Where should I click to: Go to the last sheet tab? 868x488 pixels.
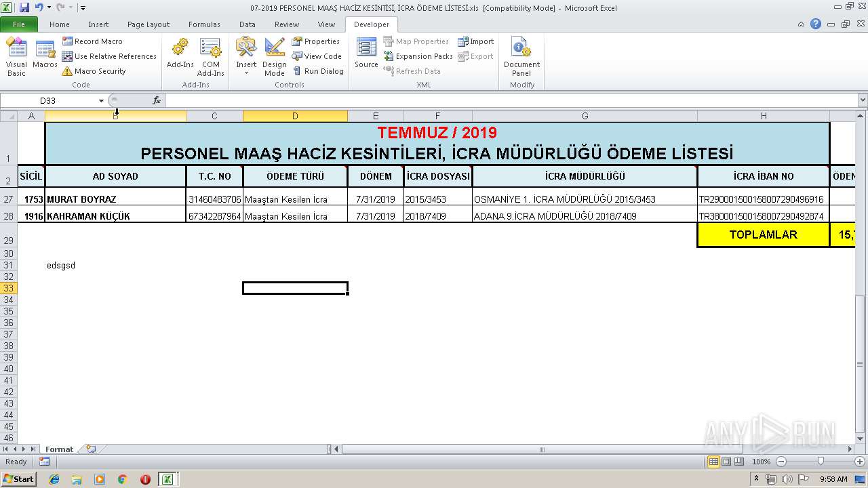33,449
